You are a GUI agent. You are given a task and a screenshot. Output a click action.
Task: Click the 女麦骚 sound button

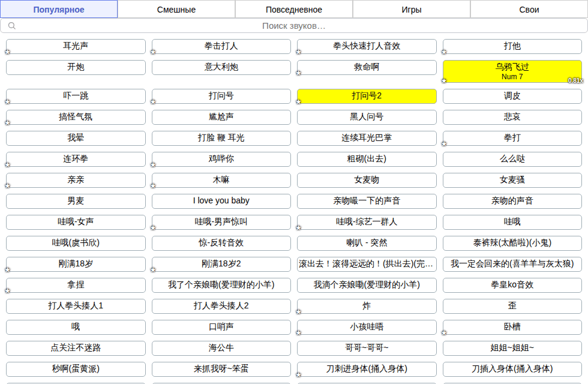(512, 180)
